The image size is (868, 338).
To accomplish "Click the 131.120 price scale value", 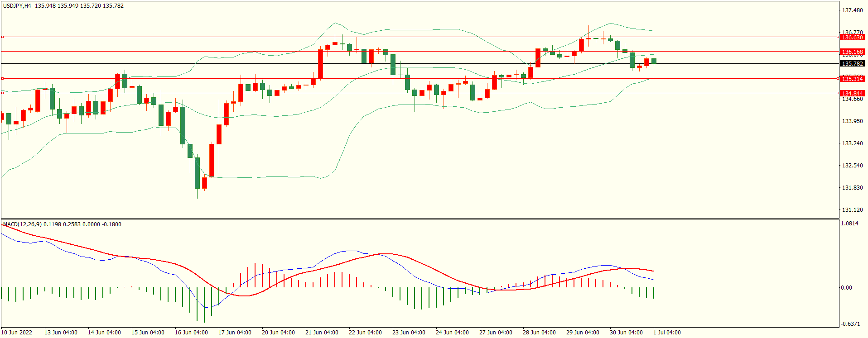I will [x=852, y=210].
